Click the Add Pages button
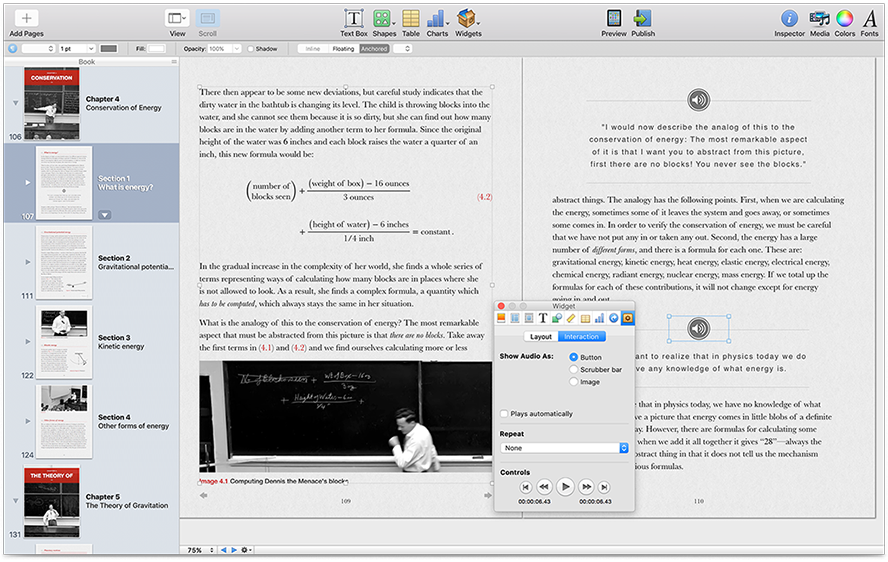888x562 pixels. tap(26, 18)
